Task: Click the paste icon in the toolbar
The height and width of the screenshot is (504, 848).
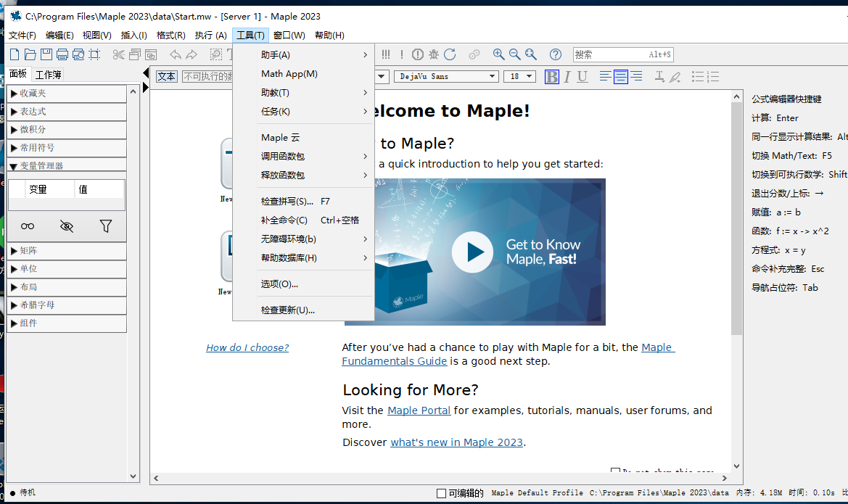Action: point(151,54)
